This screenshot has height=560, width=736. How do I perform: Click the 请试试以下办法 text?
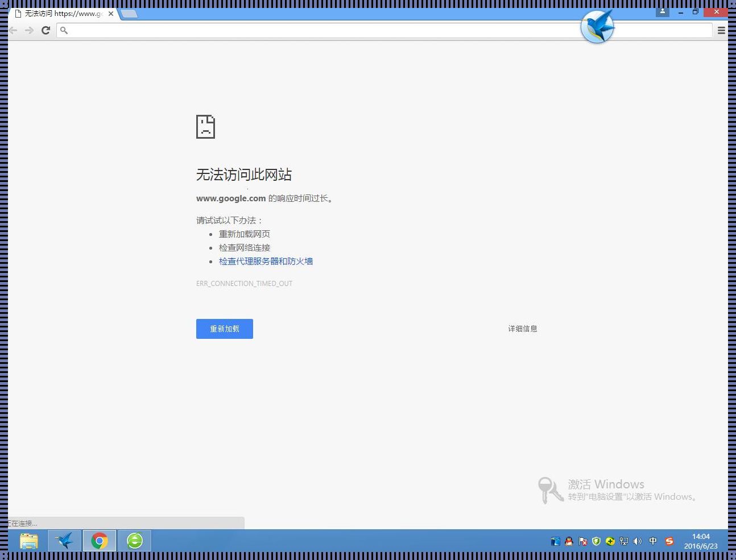229,221
